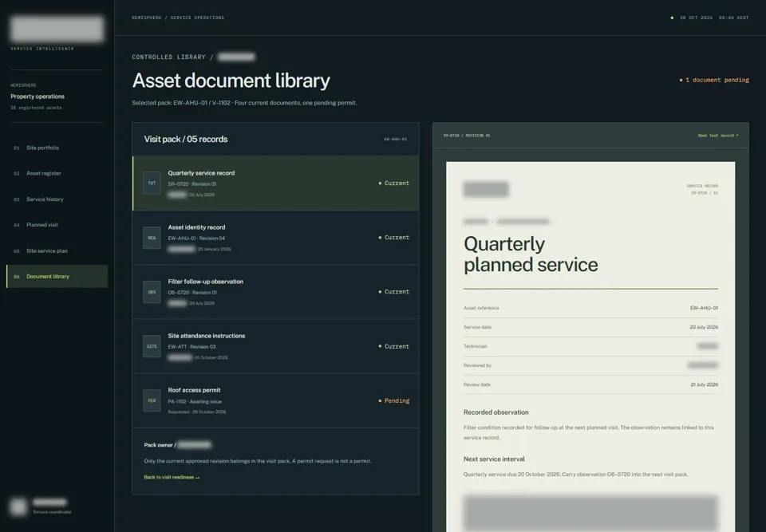Screen dimensions: 766x532
Task: Click Current status on Quarterly service record
Action: (x=393, y=183)
